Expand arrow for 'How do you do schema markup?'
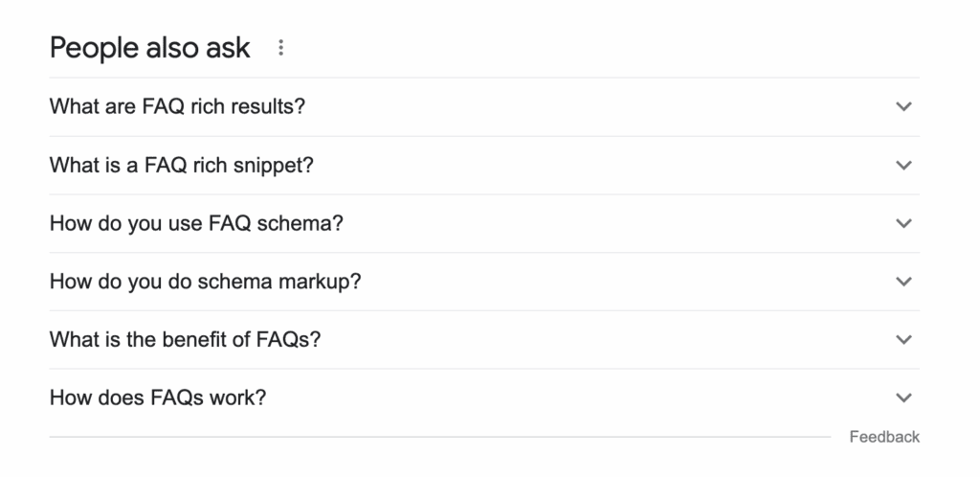Image resolution: width=980 pixels, height=477 pixels. tap(903, 282)
